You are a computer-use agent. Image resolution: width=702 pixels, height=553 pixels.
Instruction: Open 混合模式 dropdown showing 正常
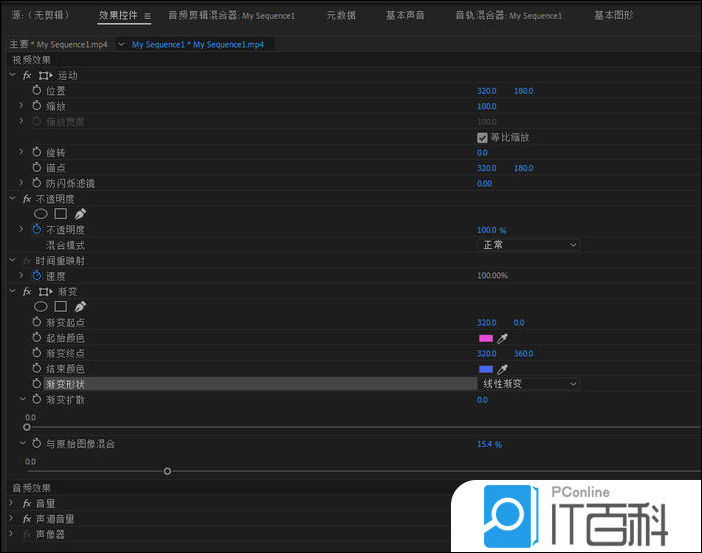pyautogui.click(x=529, y=245)
